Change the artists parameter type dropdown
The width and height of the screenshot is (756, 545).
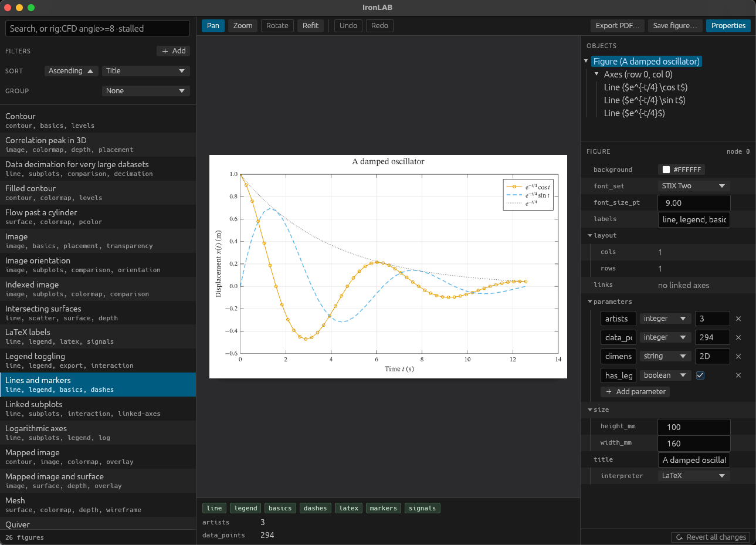click(666, 319)
